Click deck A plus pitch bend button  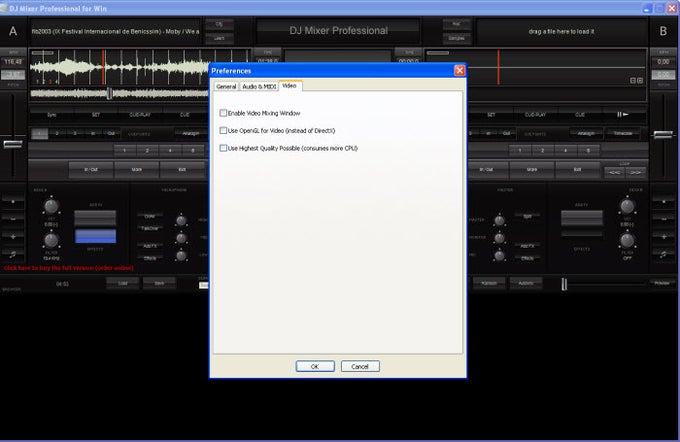pyautogui.click(x=13, y=237)
